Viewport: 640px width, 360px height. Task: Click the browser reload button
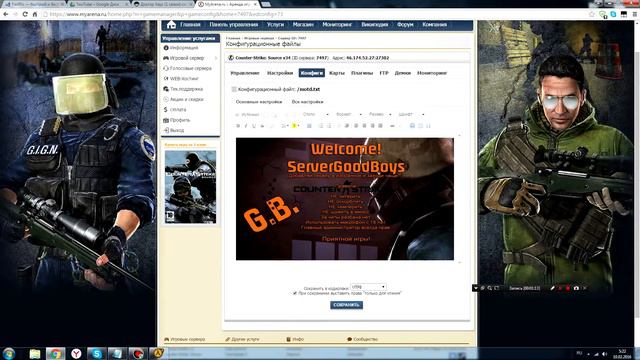(x=25, y=14)
